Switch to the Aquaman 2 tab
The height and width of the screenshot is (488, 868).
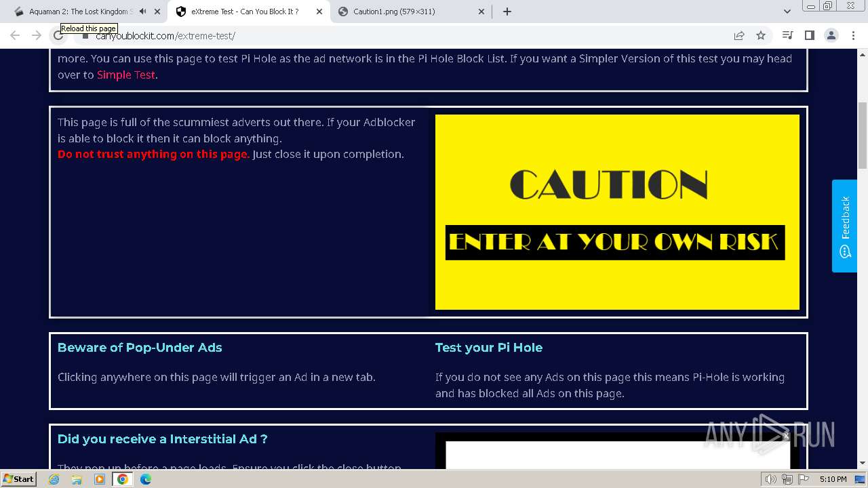[x=81, y=12]
